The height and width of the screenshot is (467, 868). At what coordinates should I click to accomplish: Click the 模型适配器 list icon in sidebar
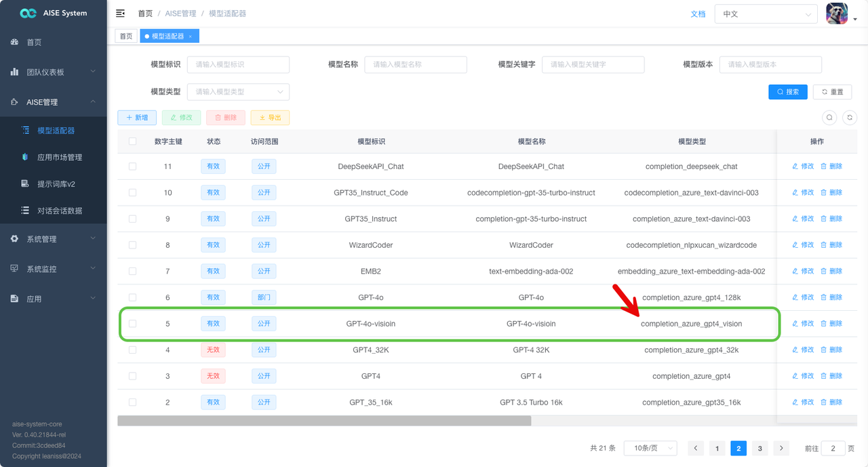pyautogui.click(x=26, y=130)
